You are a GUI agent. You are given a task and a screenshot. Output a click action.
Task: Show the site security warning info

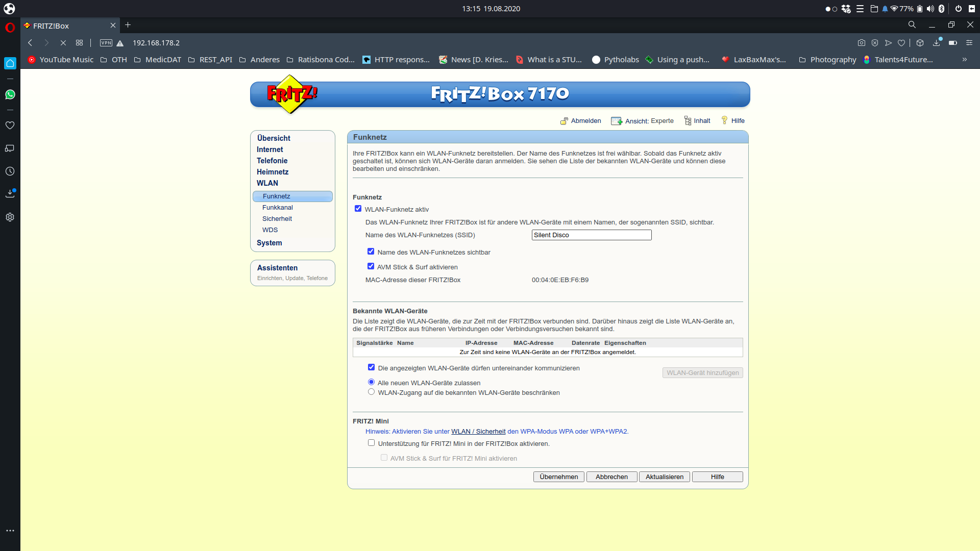click(x=120, y=43)
